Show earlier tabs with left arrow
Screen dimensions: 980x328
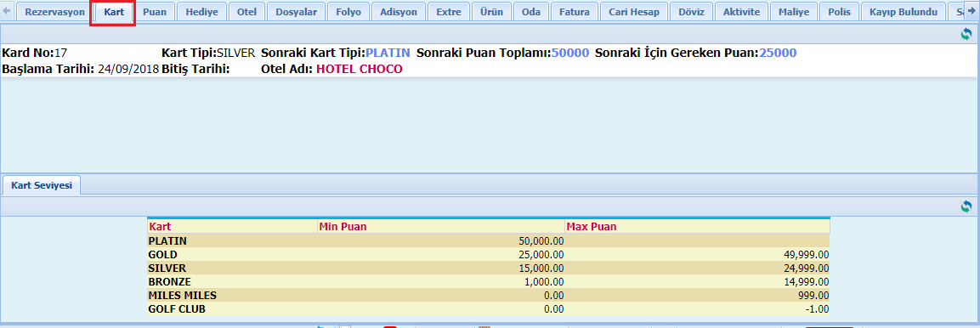coord(7,11)
